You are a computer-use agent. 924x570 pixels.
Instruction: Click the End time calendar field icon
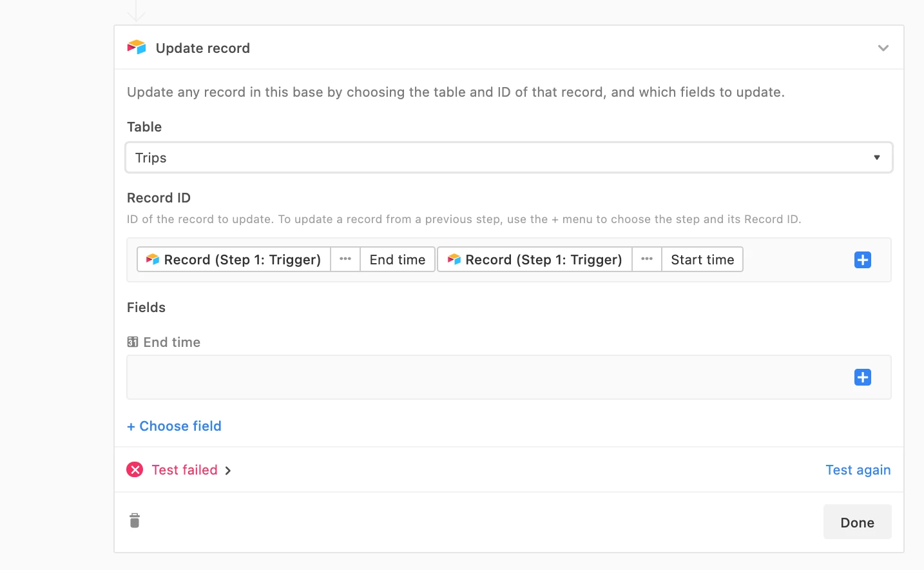click(133, 342)
